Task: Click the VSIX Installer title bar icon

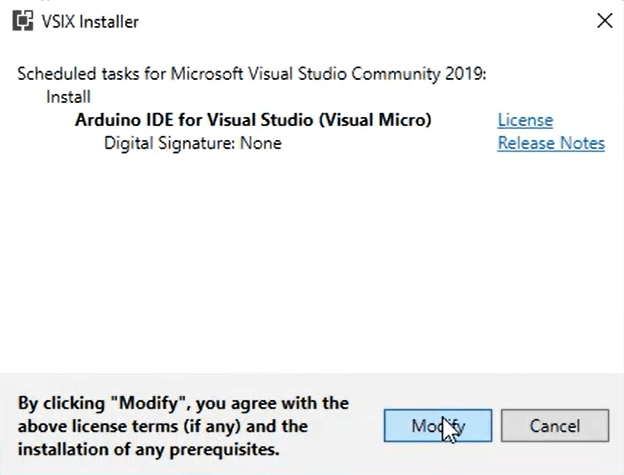Action: (23, 21)
